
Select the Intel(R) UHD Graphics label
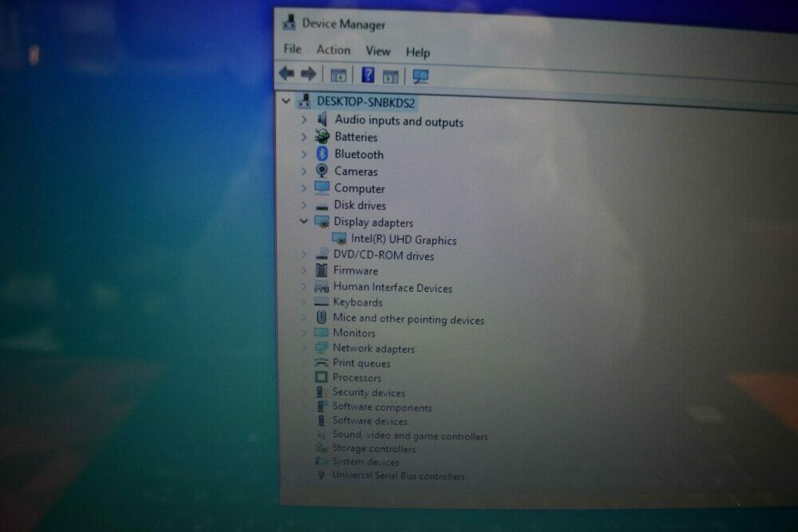[x=404, y=239]
